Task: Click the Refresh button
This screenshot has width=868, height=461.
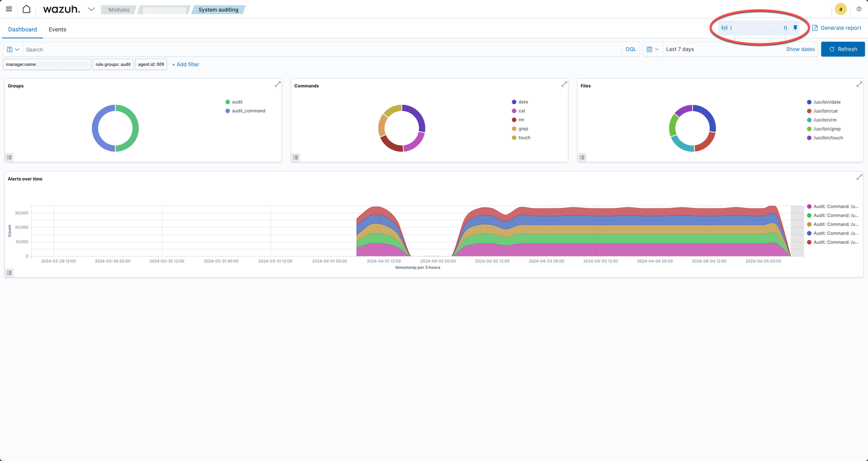Action: [x=843, y=49]
